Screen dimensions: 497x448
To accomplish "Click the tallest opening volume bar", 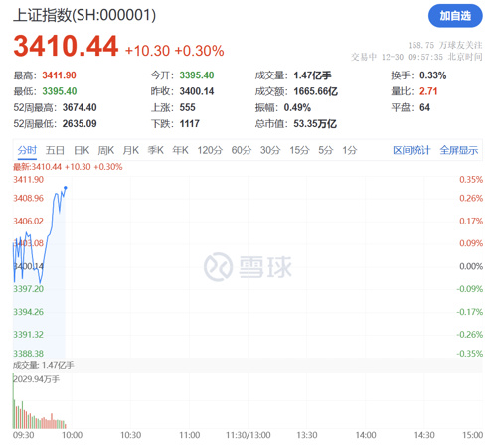I will point(14,401).
